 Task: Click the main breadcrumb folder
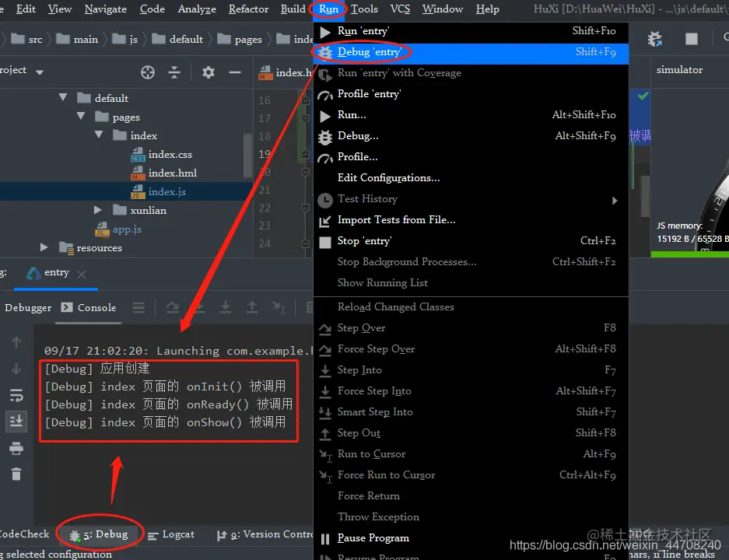coord(77,39)
